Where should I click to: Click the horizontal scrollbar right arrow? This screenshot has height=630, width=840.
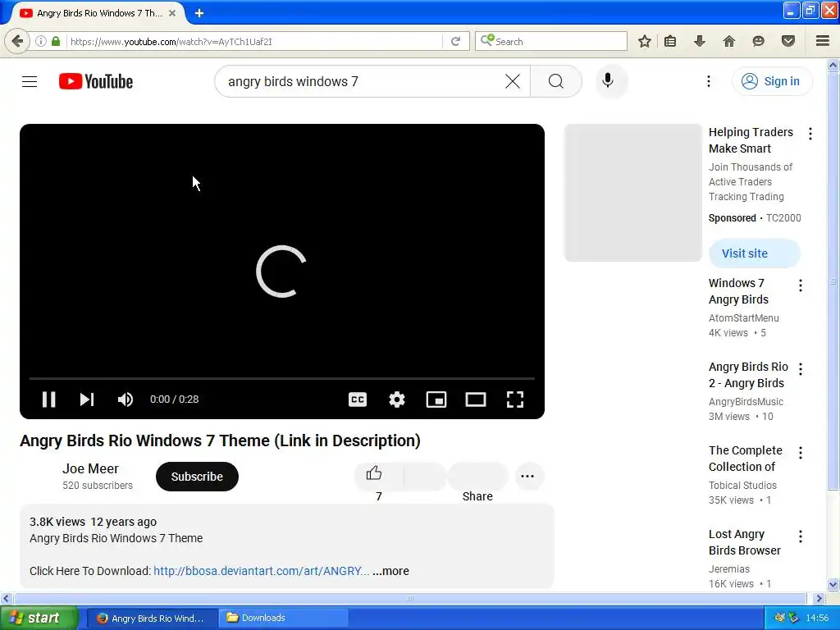point(819,598)
